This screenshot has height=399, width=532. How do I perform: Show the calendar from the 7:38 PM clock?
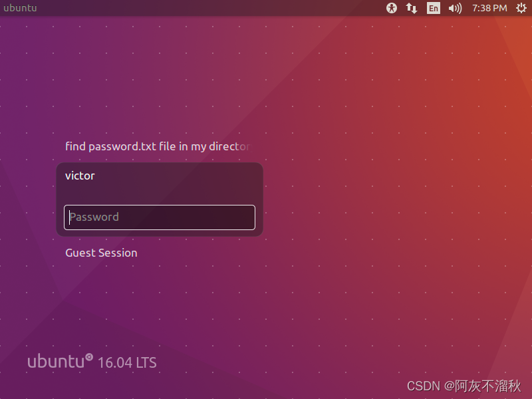pyautogui.click(x=489, y=8)
